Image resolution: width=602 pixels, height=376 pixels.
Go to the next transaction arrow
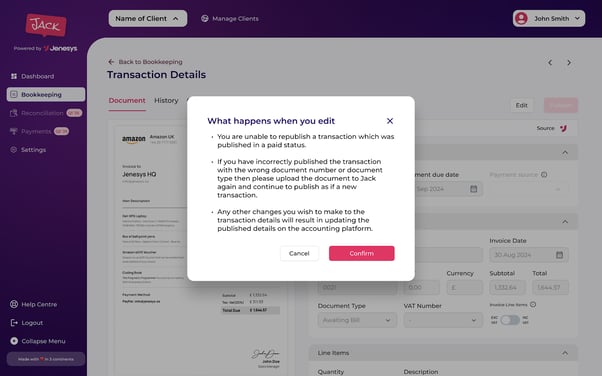[569, 63]
